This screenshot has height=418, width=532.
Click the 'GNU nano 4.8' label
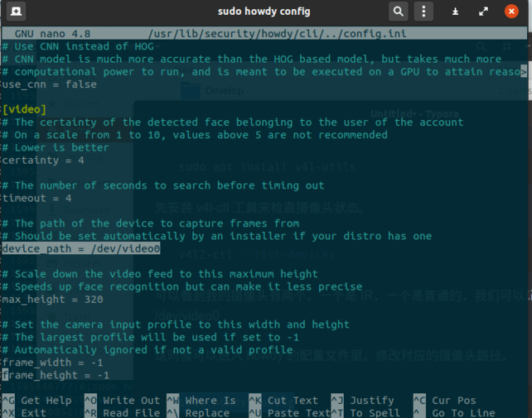tap(52, 34)
